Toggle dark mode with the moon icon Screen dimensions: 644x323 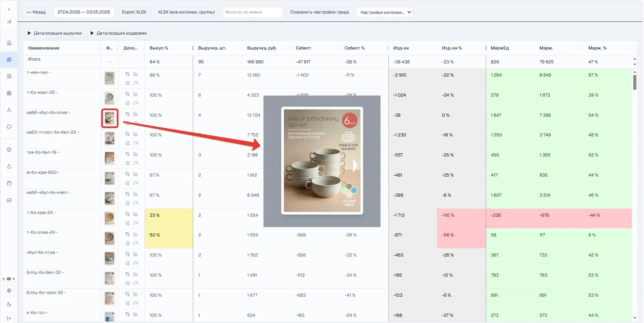point(9,304)
